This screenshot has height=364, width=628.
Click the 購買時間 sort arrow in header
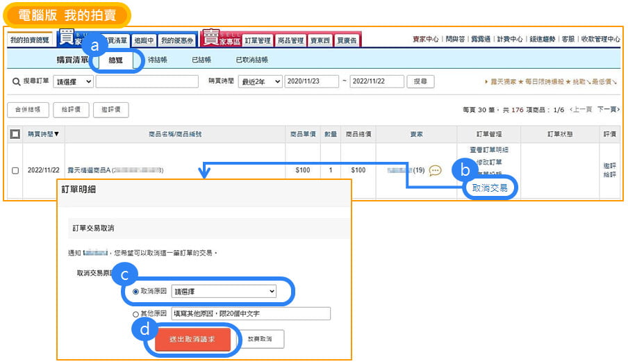click(x=56, y=133)
